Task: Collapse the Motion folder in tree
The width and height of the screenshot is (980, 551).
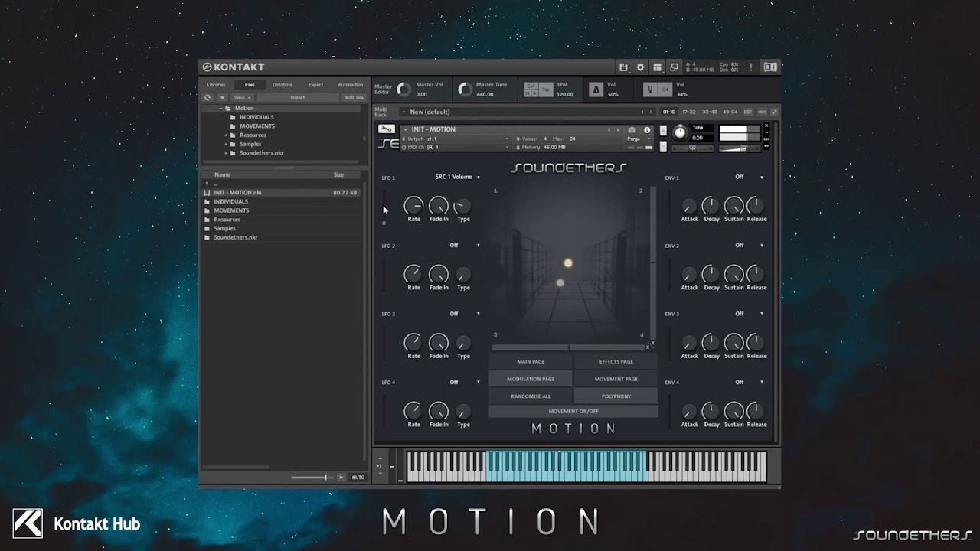Action: [x=220, y=109]
